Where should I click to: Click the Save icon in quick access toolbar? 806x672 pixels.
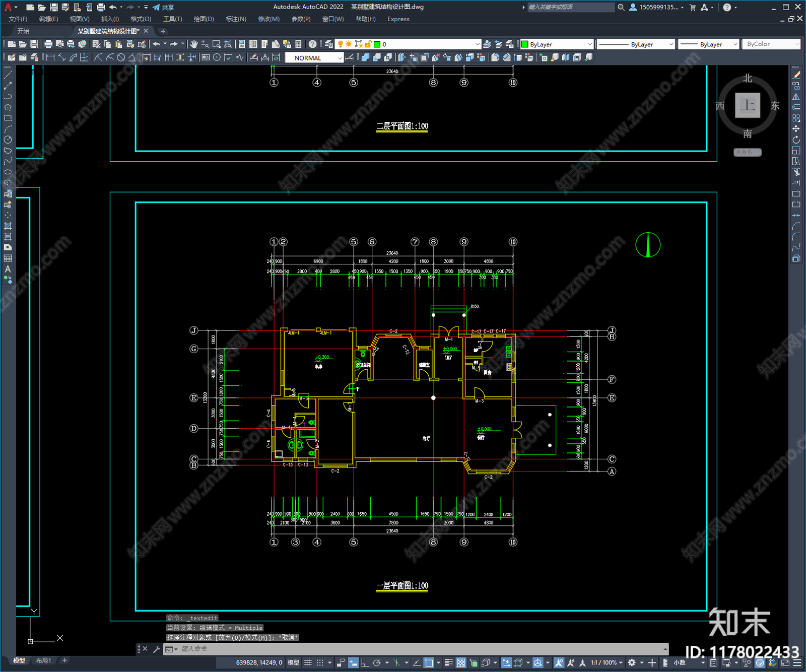[x=53, y=7]
